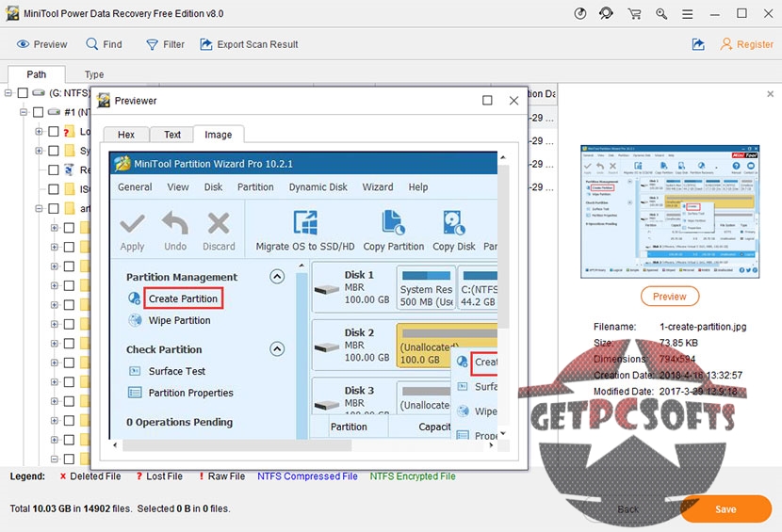Click Undo arrow in previewed image
The width and height of the screenshot is (782, 532).
175,223
